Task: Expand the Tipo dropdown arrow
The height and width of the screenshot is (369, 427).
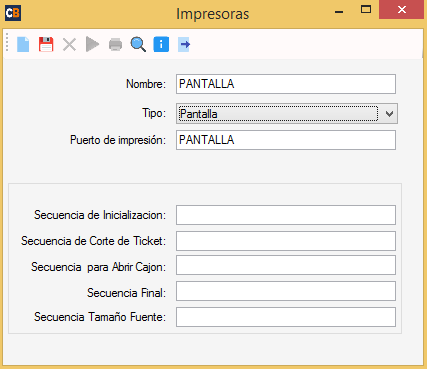Action: 389,114
